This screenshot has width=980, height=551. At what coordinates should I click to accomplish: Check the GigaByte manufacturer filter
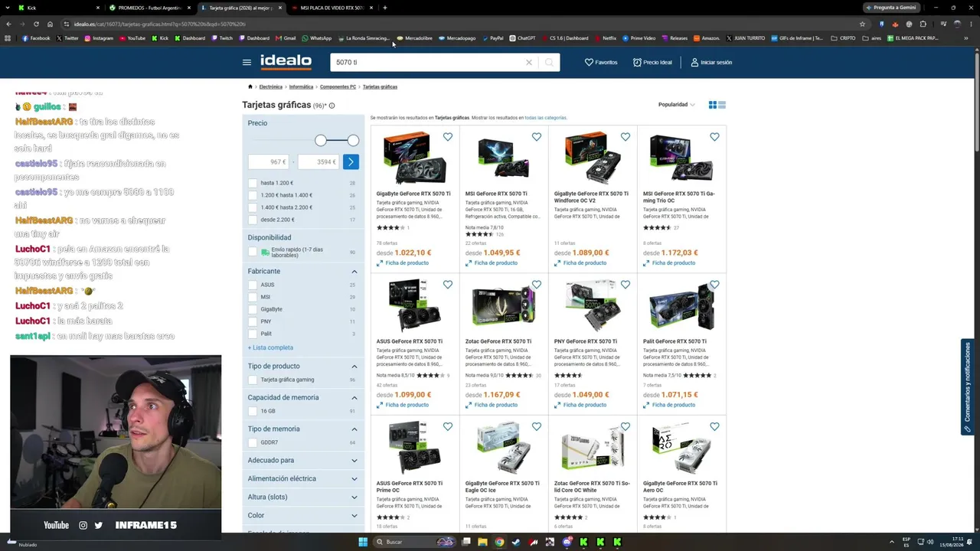click(253, 309)
